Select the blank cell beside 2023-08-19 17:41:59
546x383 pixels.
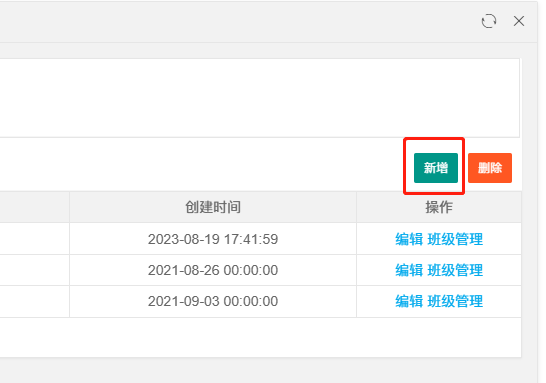[x=34, y=239]
